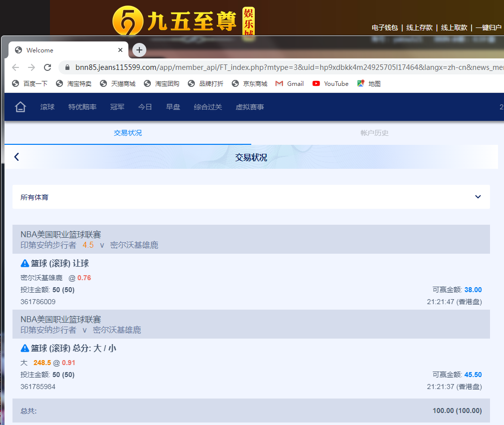The width and height of the screenshot is (504, 425).
Task: Click the total line 248.5
Action: pyautogui.click(x=42, y=363)
